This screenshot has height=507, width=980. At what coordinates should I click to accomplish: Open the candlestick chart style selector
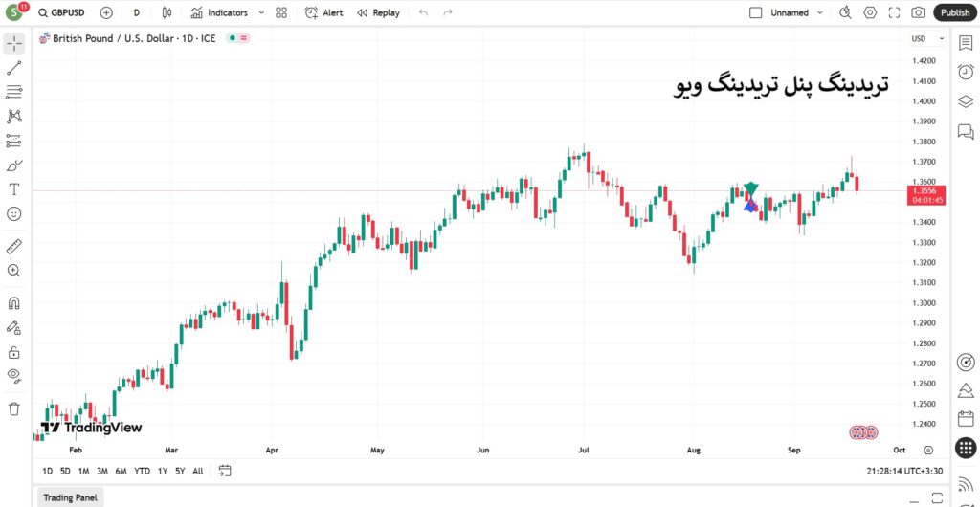click(167, 12)
